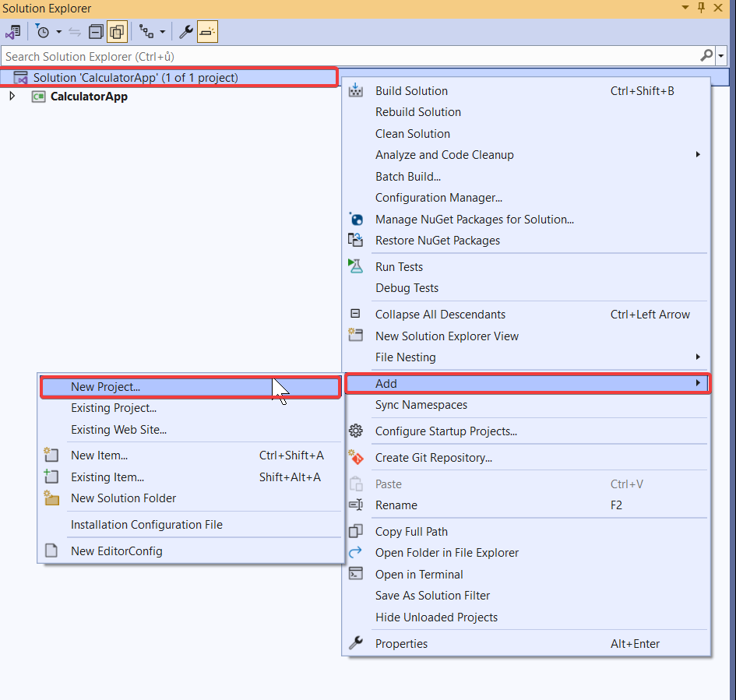Select Create Git Repository... menu entry
The image size is (736, 700).
tap(433, 458)
